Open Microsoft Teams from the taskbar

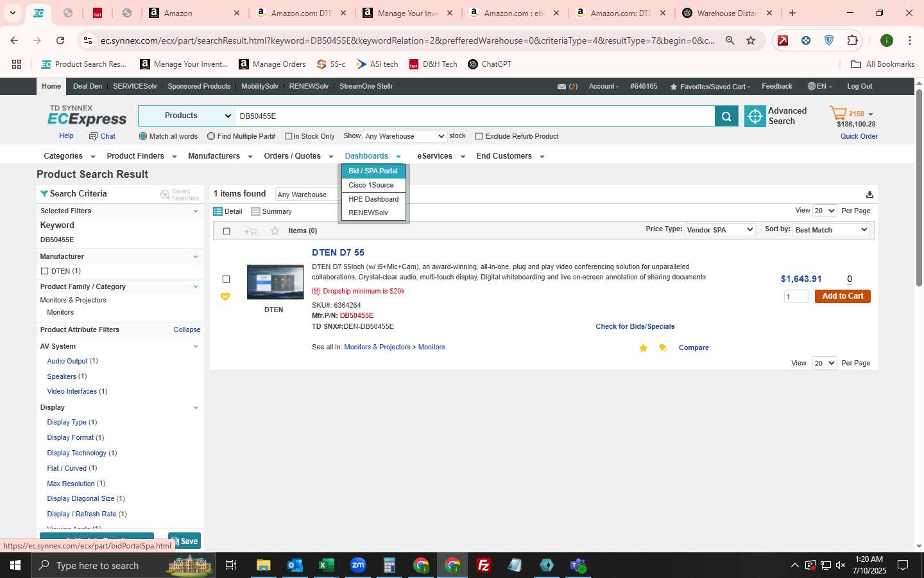click(x=578, y=565)
